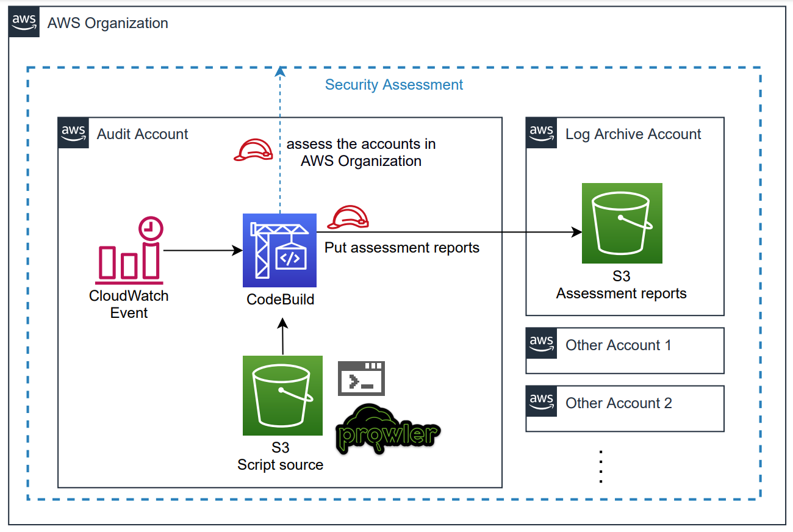793x532 pixels.
Task: Select the S3 Assessment reports bucket icon
Action: pos(622,223)
